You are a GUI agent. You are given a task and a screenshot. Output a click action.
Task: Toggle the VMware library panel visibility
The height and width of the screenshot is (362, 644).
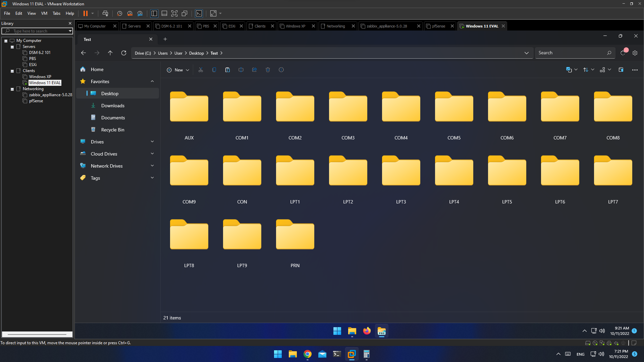[x=154, y=13]
